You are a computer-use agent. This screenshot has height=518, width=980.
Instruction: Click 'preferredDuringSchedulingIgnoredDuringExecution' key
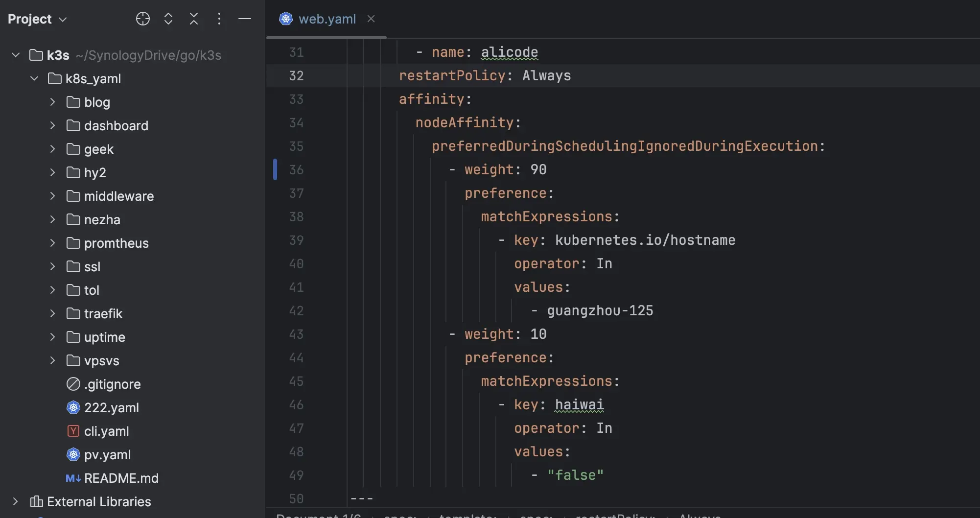pos(625,146)
